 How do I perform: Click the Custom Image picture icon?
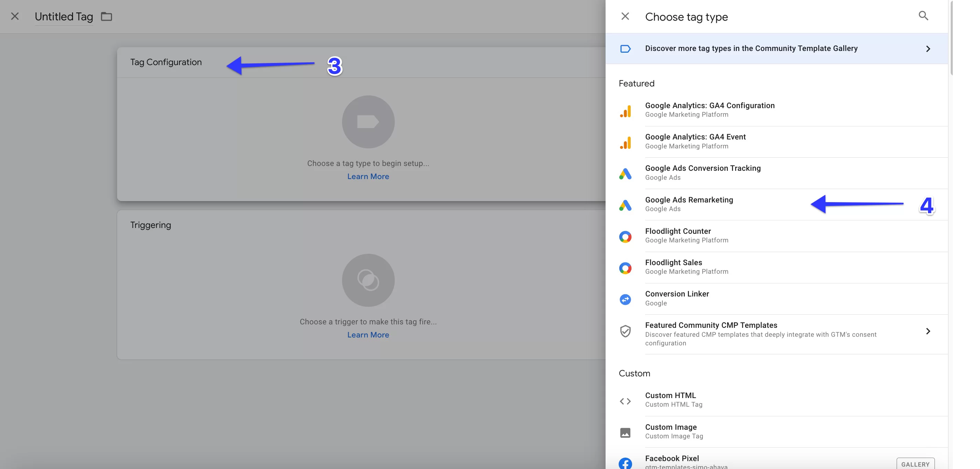[626, 433]
